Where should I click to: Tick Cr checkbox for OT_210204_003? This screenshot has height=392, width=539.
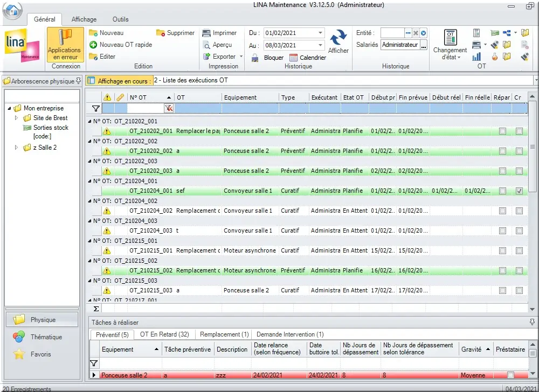point(520,230)
